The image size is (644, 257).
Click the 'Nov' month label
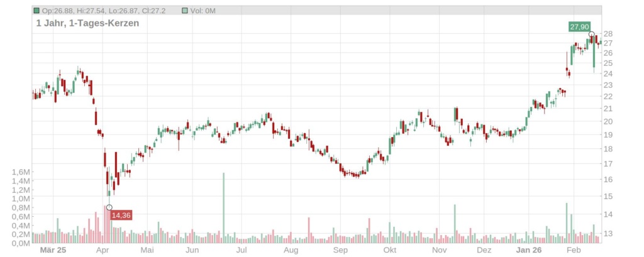[x=439, y=250]
